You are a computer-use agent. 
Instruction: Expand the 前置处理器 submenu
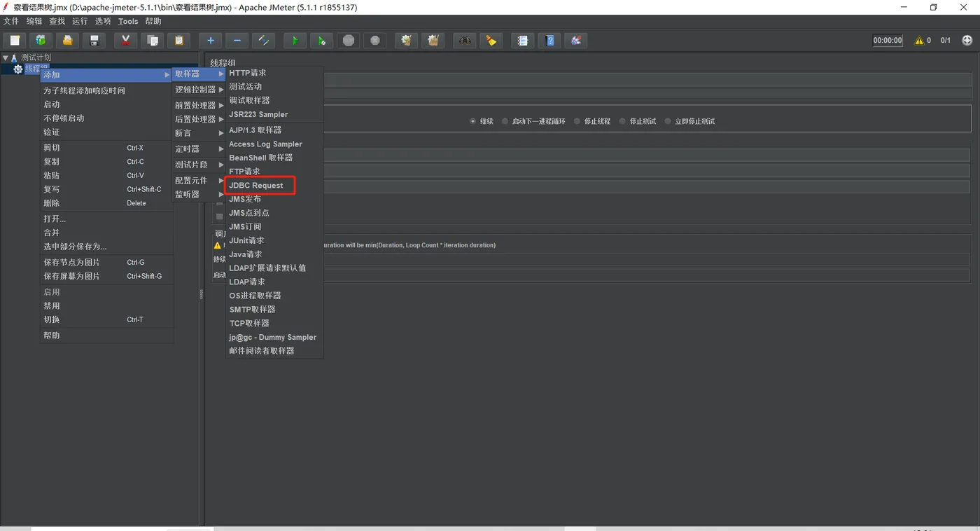coord(199,105)
